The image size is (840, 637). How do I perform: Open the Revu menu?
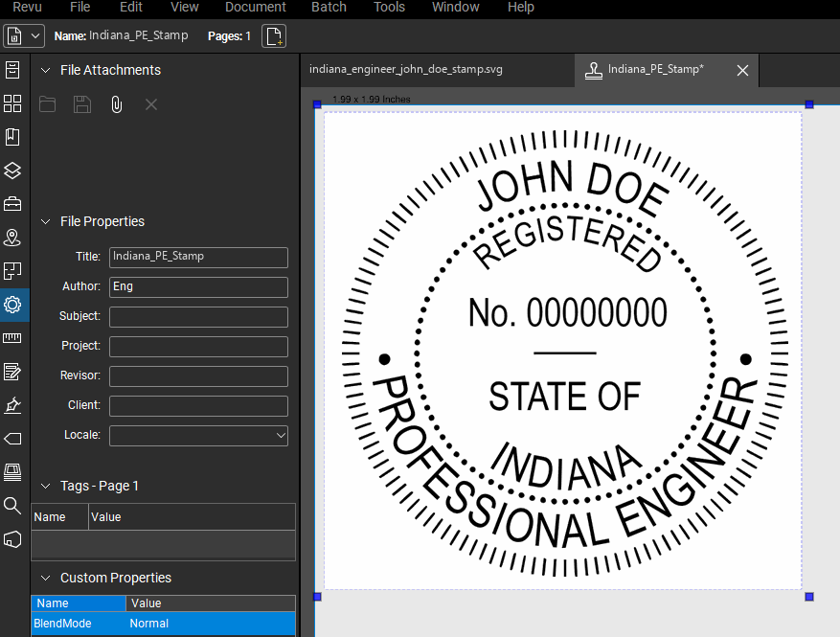point(27,7)
